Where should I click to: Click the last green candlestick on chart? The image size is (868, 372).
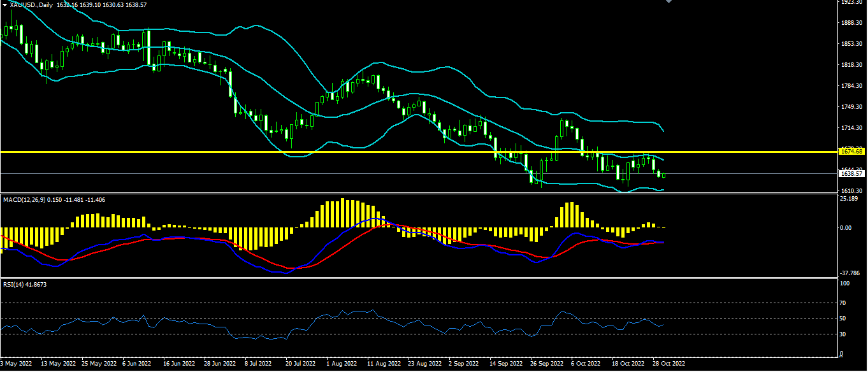click(x=664, y=175)
